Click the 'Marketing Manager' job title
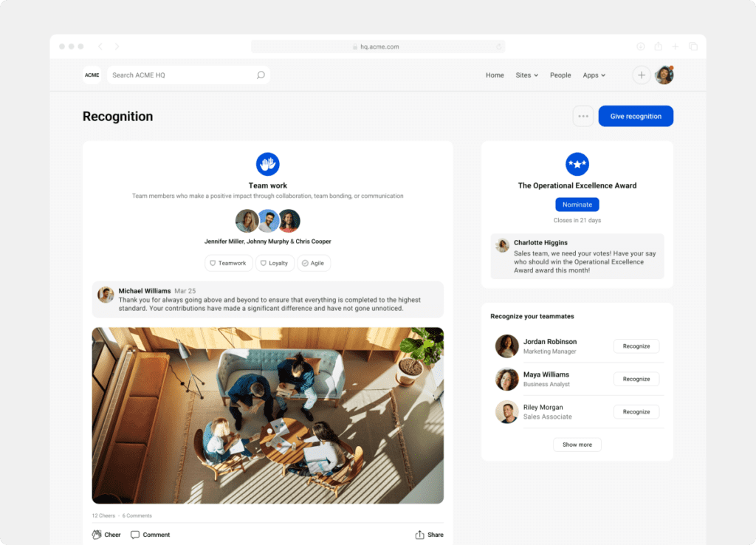 coord(549,352)
